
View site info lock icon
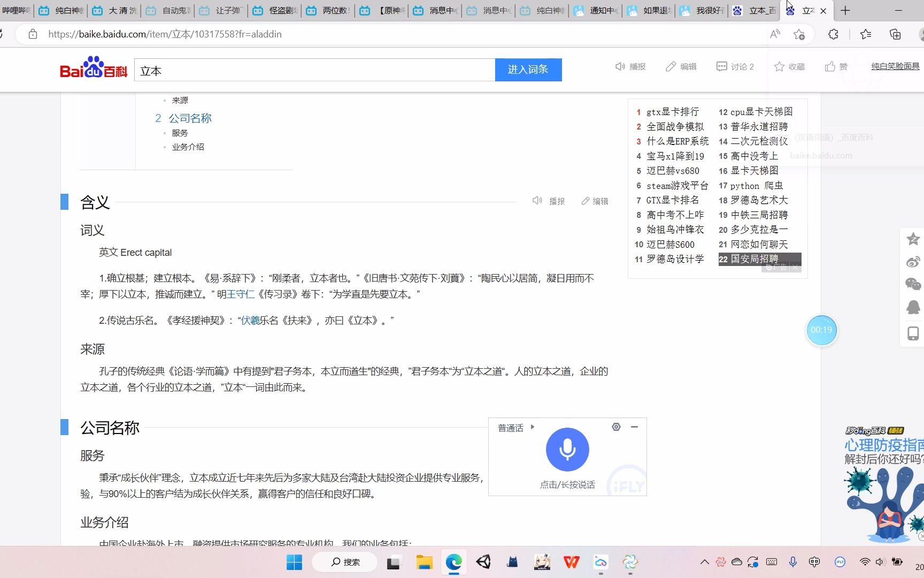coord(33,34)
